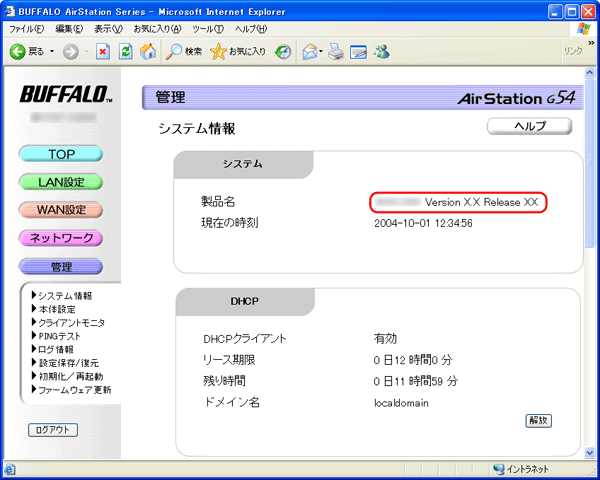The image size is (600, 480).
Task: Maximize the Internet Explorer window
Action: pos(572,12)
